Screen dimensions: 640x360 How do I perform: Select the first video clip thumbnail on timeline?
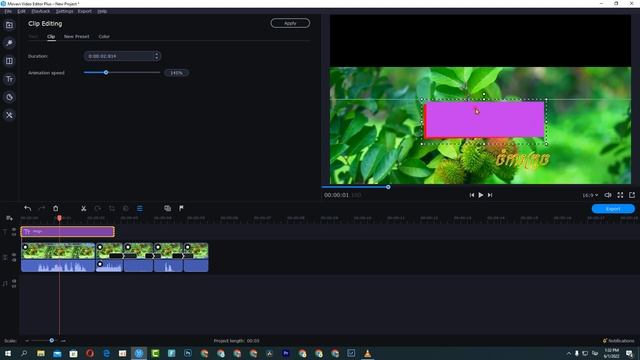click(58, 251)
